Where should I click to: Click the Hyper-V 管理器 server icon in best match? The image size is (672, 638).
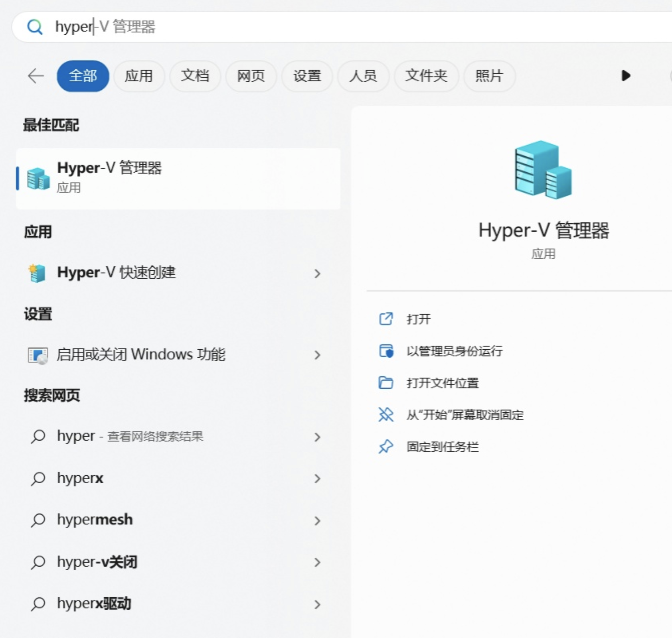[38, 179]
